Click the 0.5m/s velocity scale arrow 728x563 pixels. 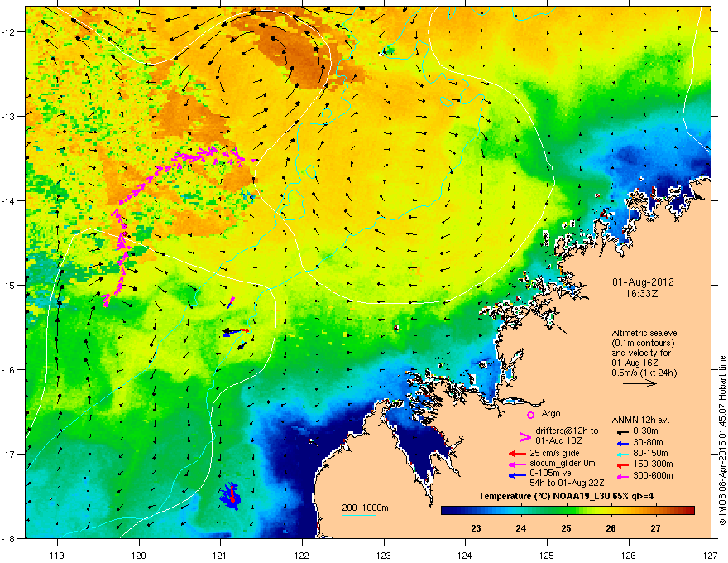coord(639,383)
